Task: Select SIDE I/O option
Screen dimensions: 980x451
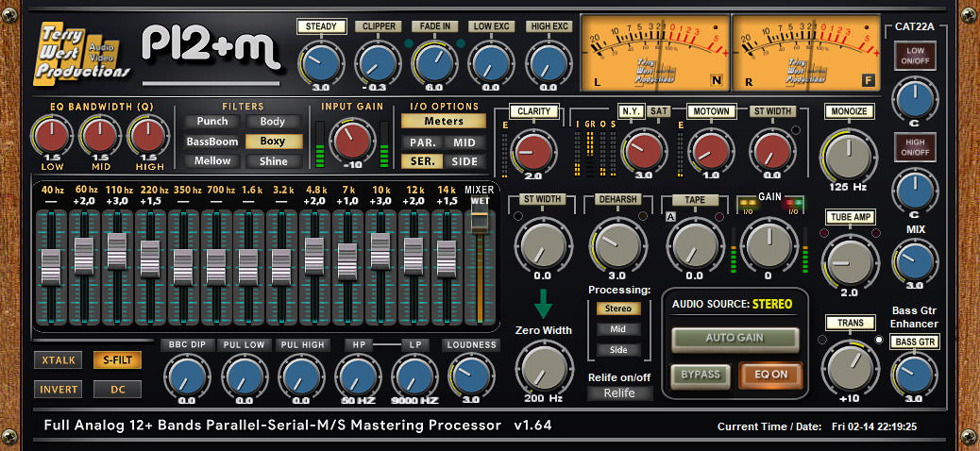Action: (465, 161)
